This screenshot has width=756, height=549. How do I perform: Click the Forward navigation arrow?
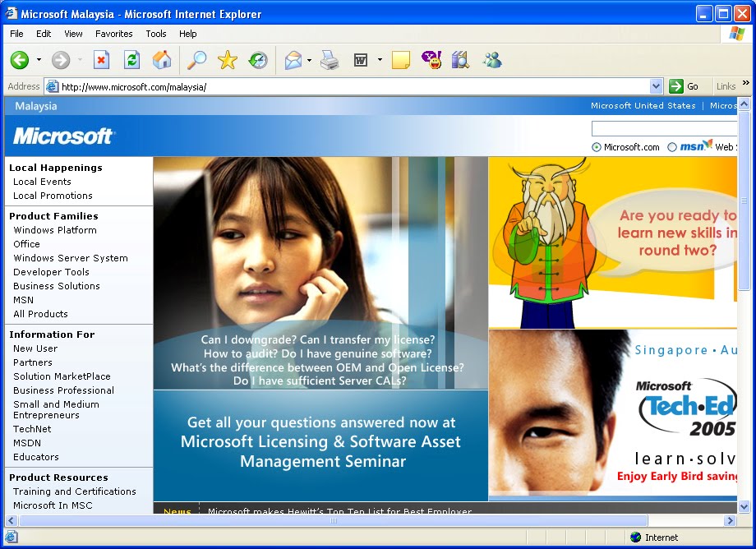[x=61, y=60]
